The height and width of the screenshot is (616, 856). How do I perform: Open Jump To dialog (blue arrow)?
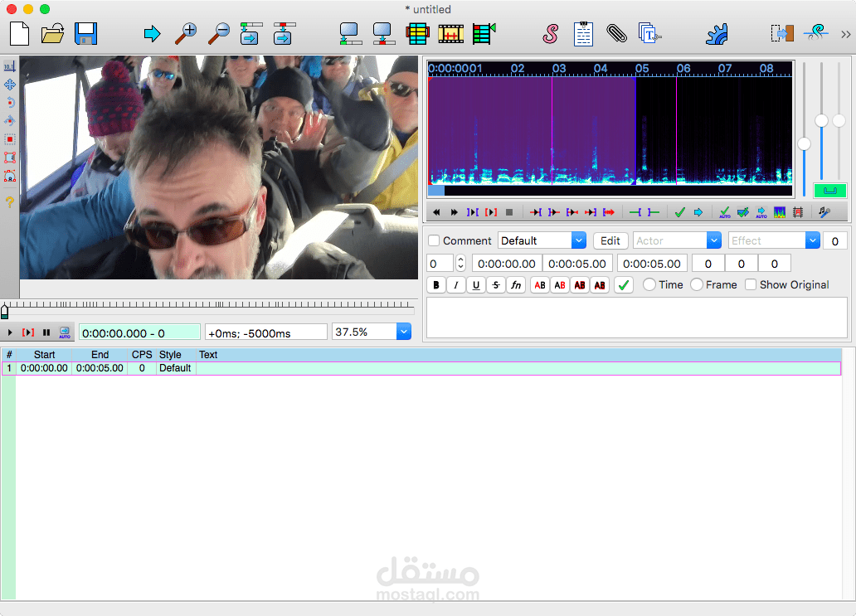click(152, 34)
